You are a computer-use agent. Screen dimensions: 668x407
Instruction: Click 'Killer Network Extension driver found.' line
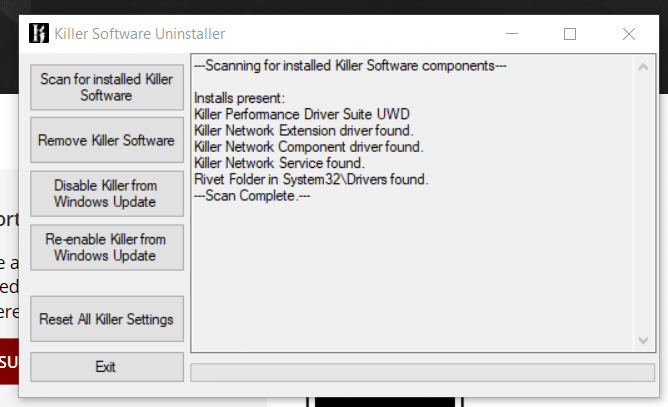tap(303, 130)
